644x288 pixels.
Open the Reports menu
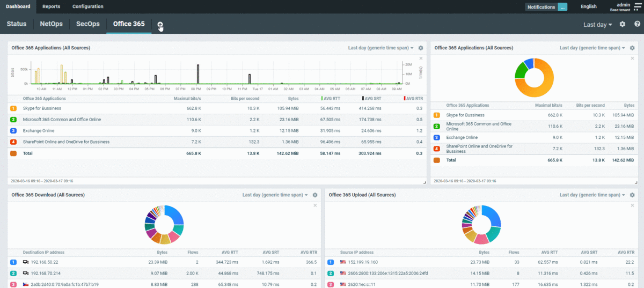tap(52, 6)
